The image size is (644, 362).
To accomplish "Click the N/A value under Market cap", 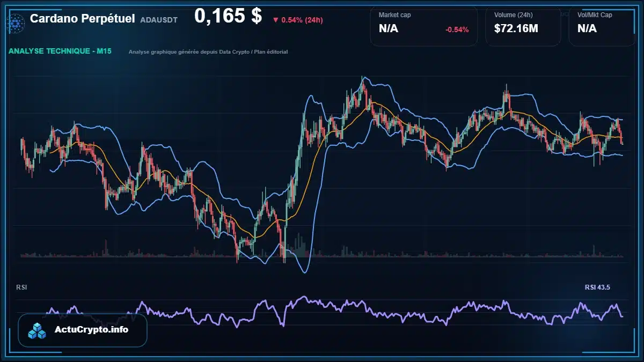I will click(x=389, y=28).
